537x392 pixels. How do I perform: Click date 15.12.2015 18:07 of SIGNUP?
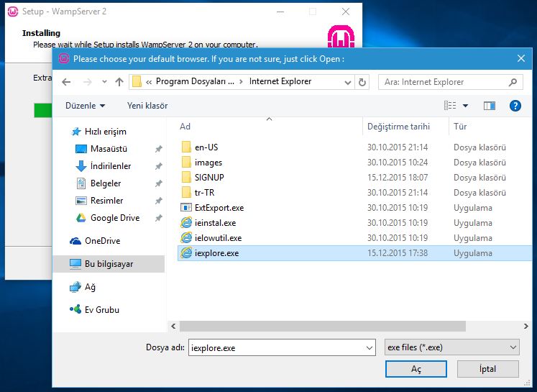click(398, 178)
